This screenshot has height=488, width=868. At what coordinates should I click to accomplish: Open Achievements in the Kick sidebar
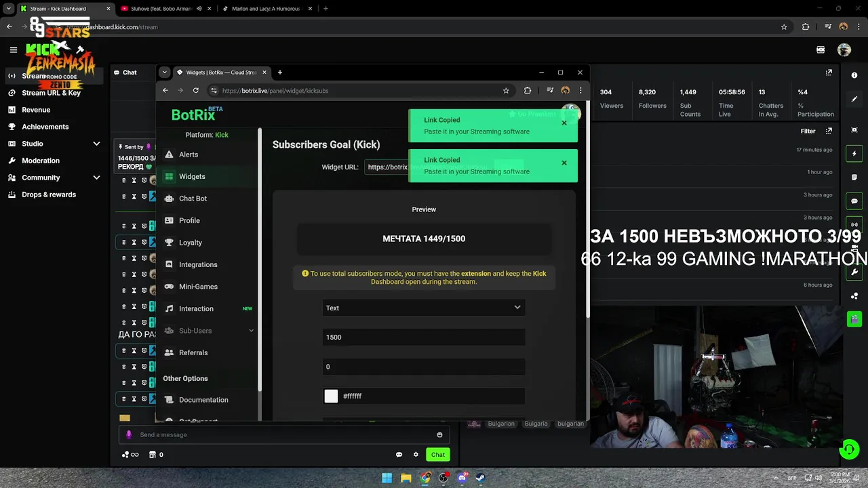[x=45, y=127]
